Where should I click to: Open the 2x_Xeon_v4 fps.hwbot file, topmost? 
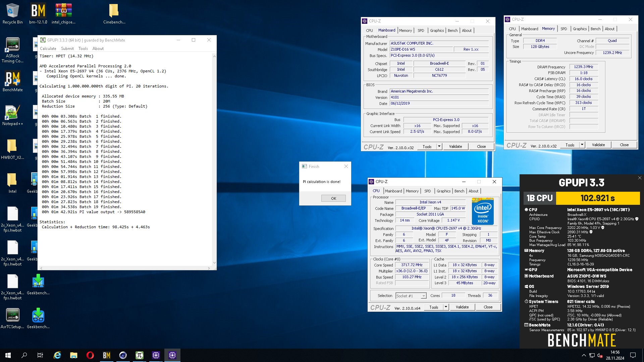pos(12,220)
